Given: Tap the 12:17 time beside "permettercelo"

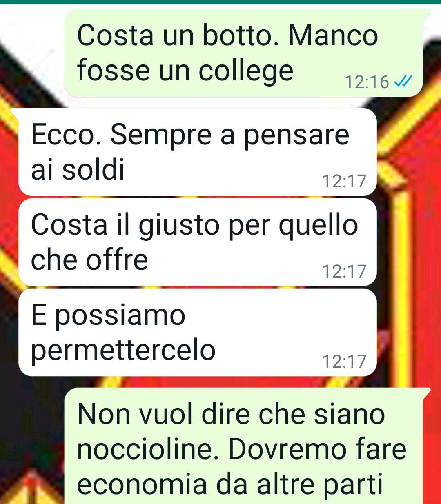Looking at the screenshot, I should coord(345,362).
